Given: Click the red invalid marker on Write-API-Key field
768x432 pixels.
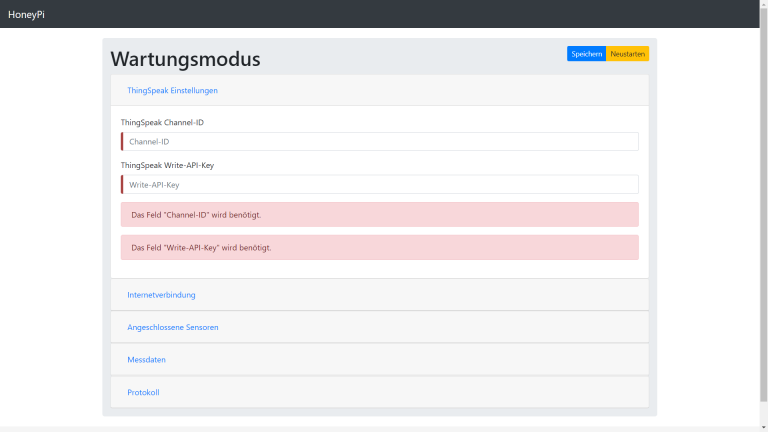Looking at the screenshot, I should pyautogui.click(x=122, y=185).
